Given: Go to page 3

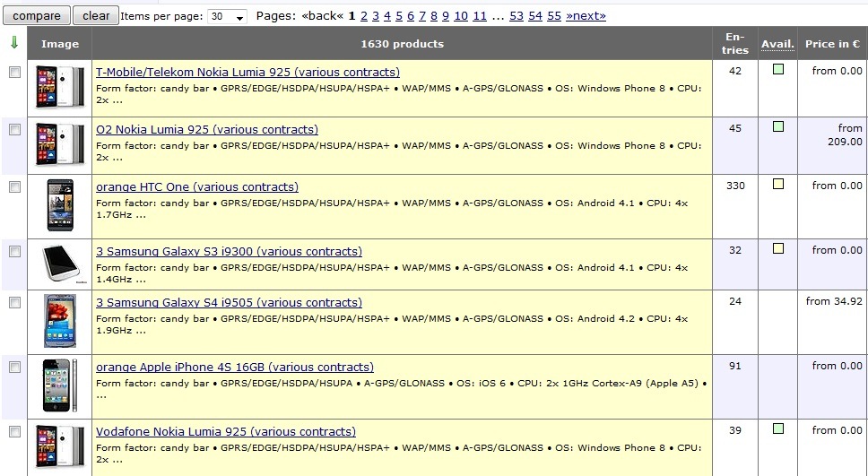Looking at the screenshot, I should (376, 16).
